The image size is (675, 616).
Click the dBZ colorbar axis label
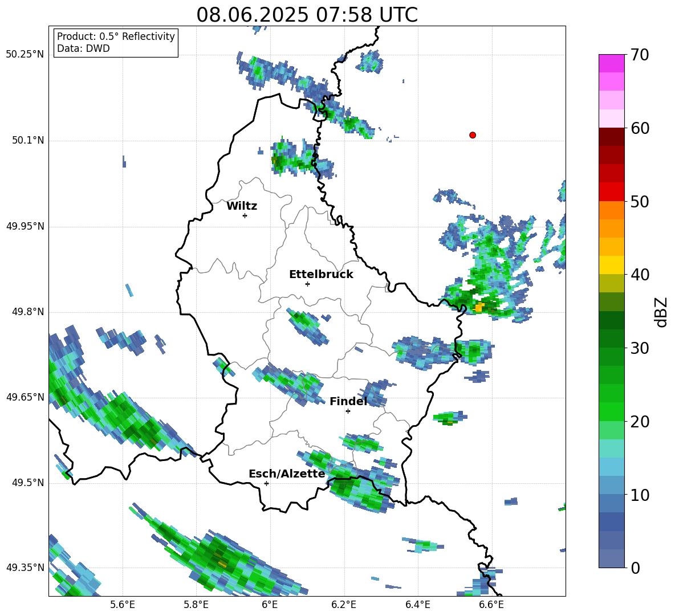point(662,312)
